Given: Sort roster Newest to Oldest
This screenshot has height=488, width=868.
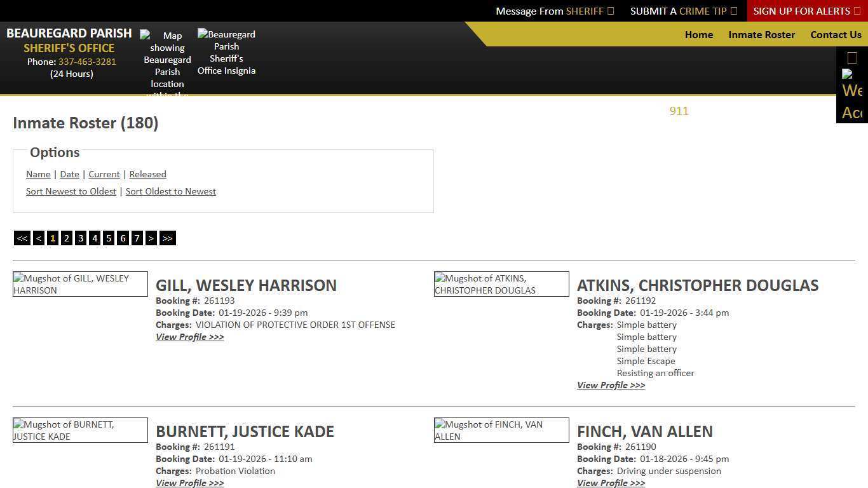Looking at the screenshot, I should [x=71, y=191].
